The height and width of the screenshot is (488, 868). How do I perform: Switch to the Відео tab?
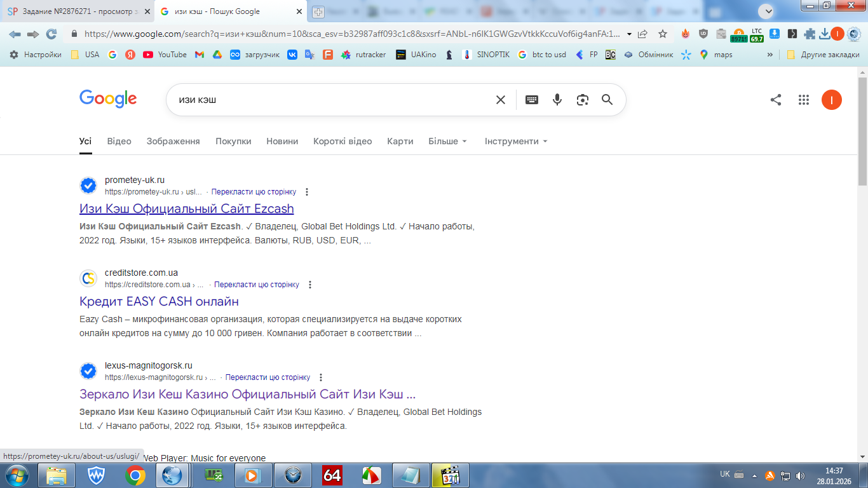119,141
